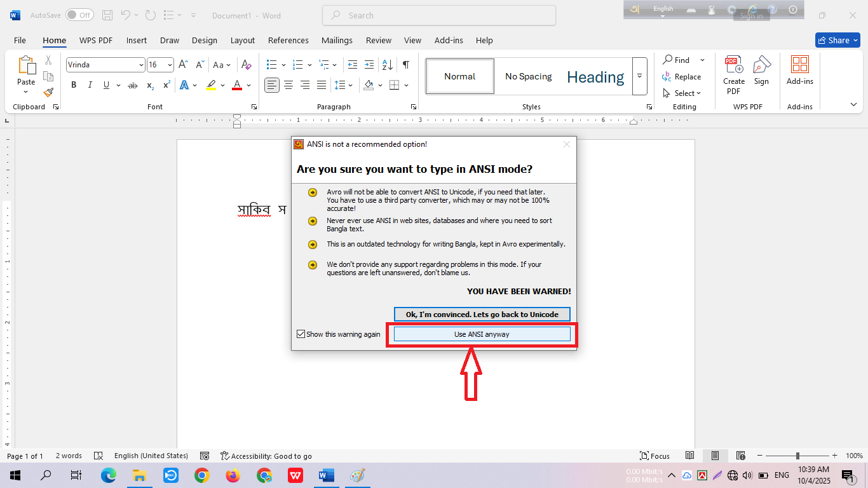Switch to the Layout tab

pyautogui.click(x=242, y=40)
